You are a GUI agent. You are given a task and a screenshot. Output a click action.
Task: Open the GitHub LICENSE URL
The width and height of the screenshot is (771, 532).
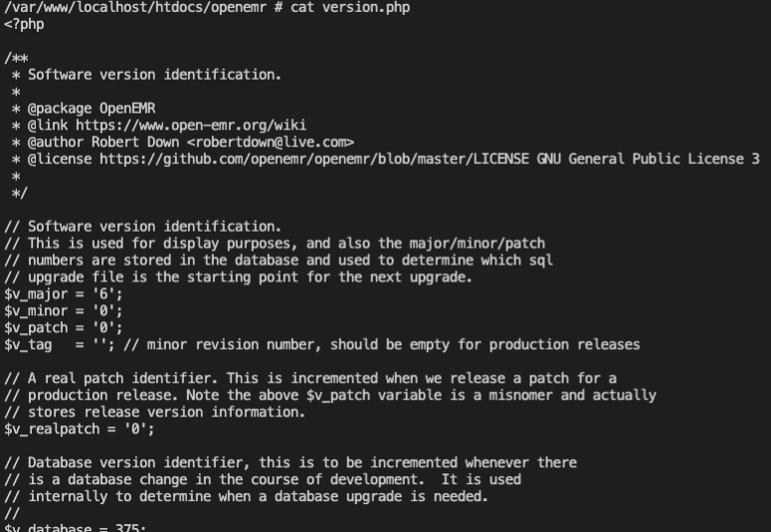pyautogui.click(x=314, y=159)
